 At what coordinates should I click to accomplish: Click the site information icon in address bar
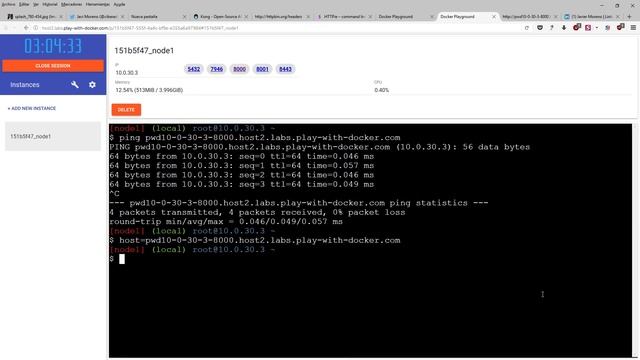click(36, 28)
